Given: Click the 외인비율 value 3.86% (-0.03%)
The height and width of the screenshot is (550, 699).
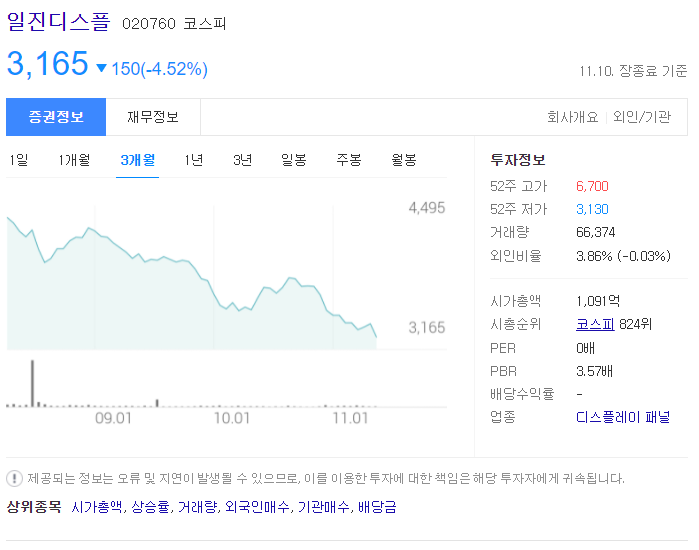Looking at the screenshot, I should [623, 256].
